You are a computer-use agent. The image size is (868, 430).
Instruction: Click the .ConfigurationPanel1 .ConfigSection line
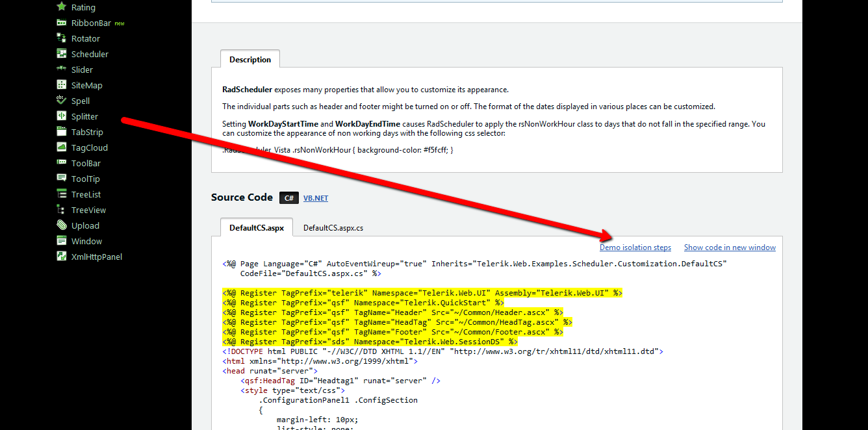tap(338, 400)
